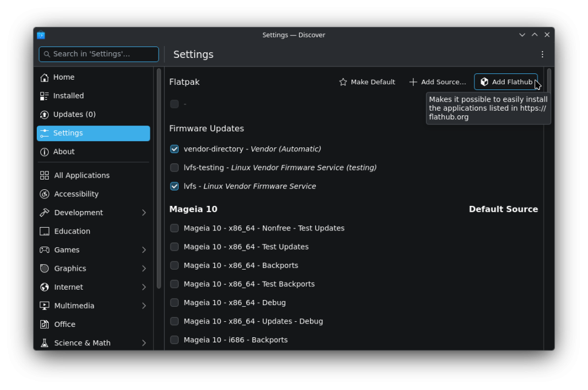Enable Mageia 10 x86_64 Test Updates
The height and width of the screenshot is (390, 588).
[175, 247]
